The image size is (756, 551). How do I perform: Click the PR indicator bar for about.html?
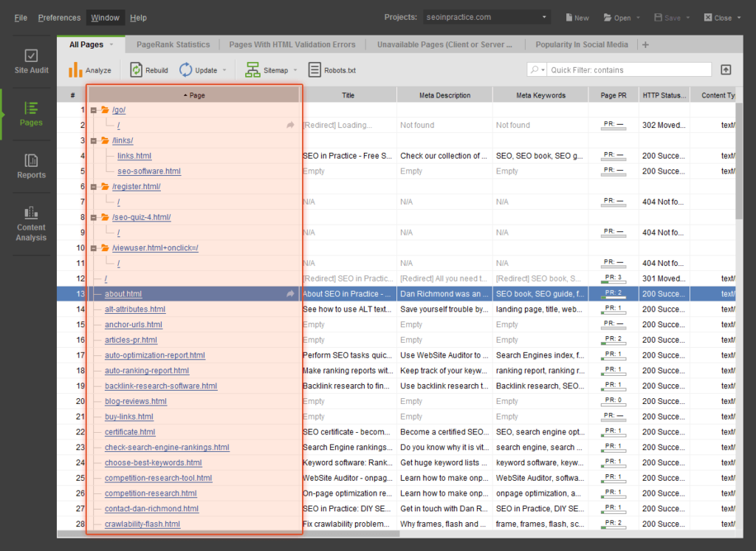615,293
